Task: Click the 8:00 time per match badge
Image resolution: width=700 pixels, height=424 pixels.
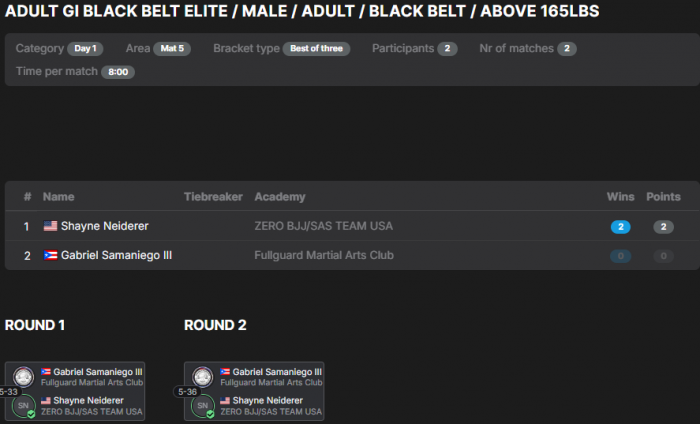Action: click(117, 72)
